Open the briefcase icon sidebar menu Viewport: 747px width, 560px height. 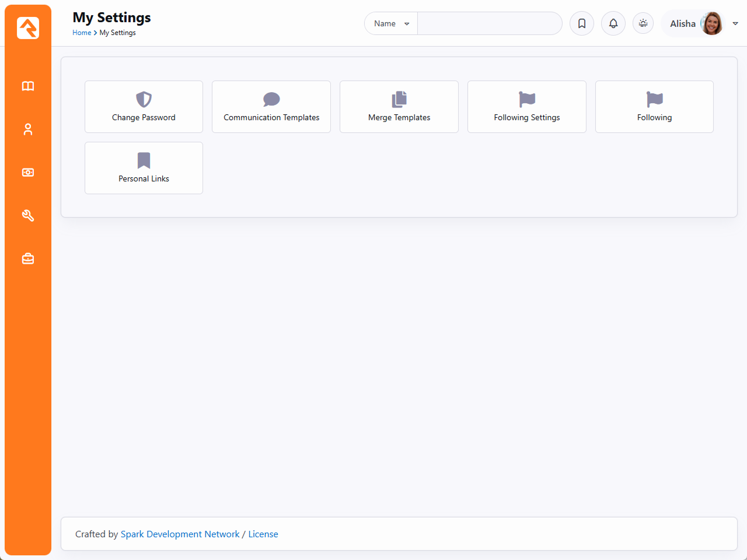[28, 259]
